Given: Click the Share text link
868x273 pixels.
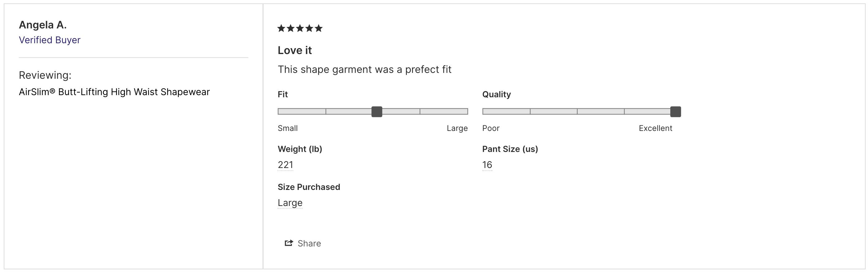Looking at the screenshot, I should click(x=309, y=243).
